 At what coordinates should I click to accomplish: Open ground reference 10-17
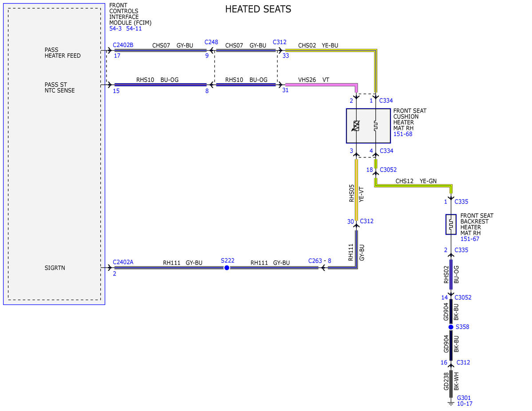coord(465,403)
